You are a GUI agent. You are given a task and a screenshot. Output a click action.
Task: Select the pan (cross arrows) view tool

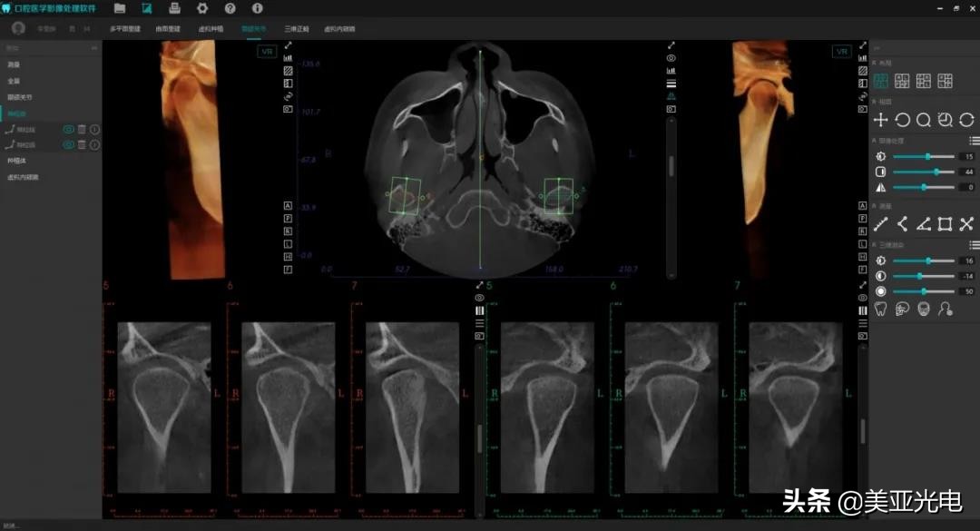(x=880, y=120)
